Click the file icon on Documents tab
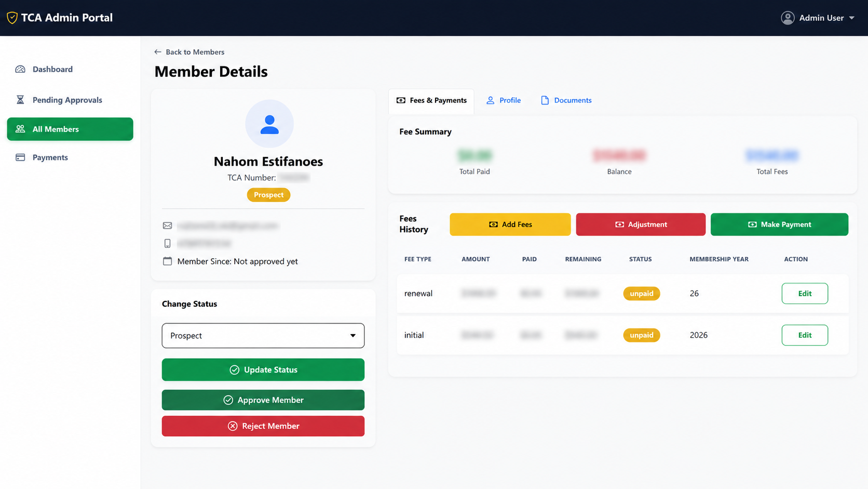 point(545,100)
